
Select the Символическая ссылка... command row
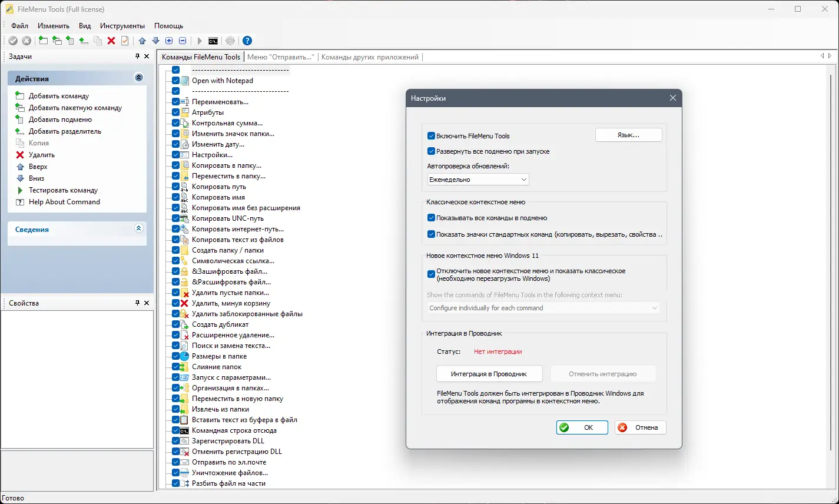tap(233, 261)
